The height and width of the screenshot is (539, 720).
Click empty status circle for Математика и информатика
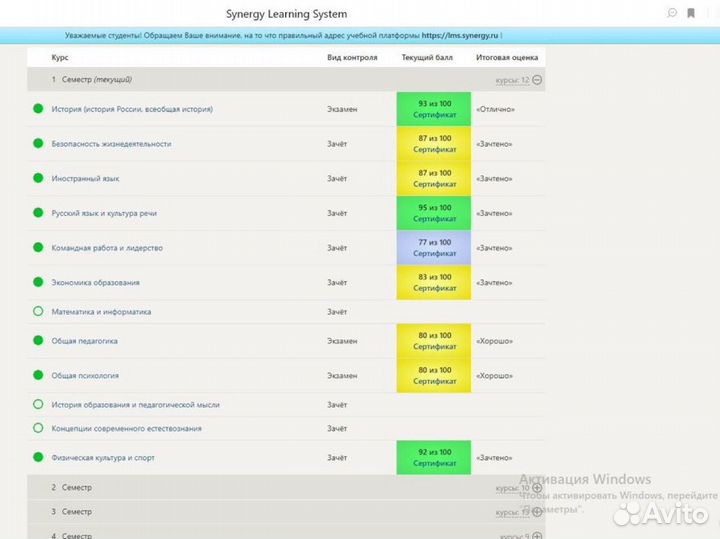(38, 312)
